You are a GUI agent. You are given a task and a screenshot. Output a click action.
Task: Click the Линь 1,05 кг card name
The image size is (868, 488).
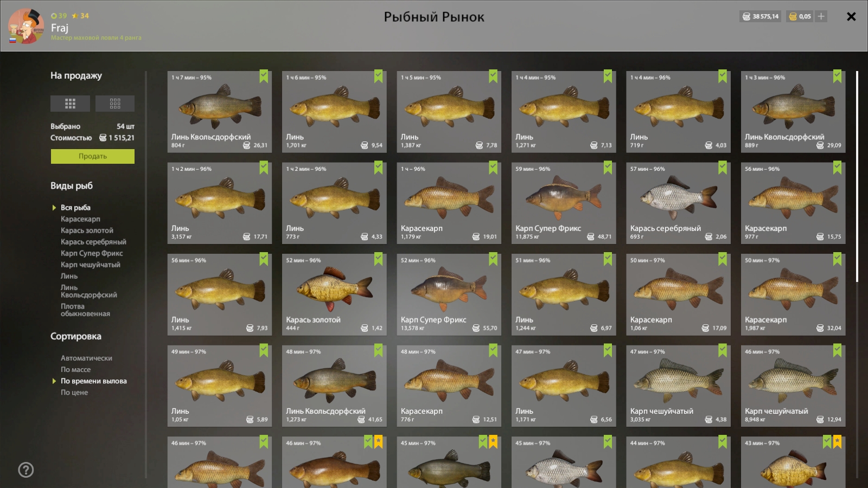[180, 412]
